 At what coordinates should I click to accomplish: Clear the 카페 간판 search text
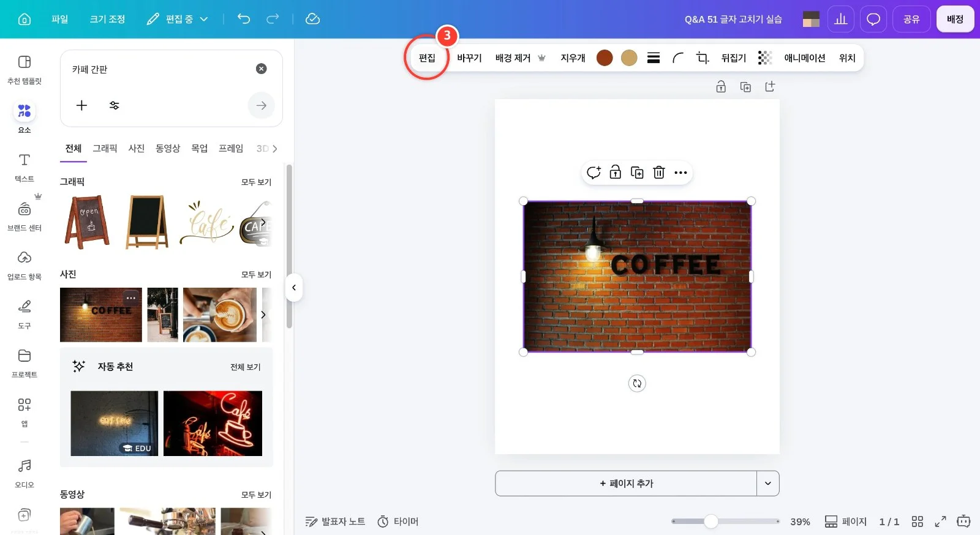point(262,69)
